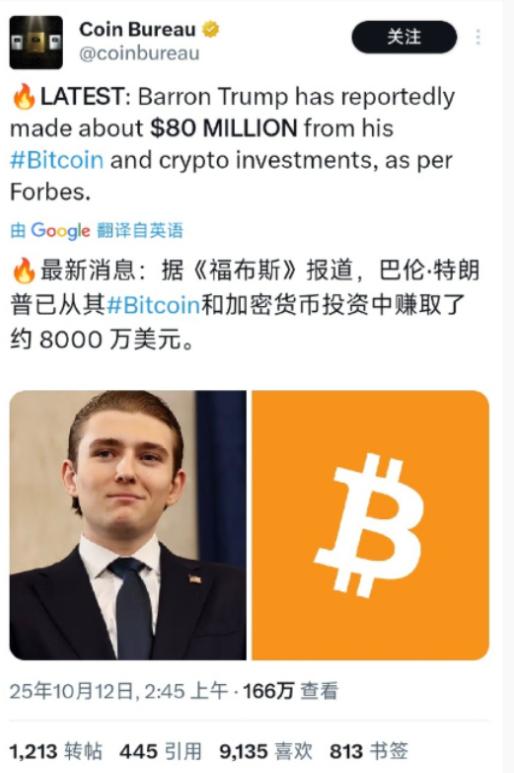This screenshot has width=514, height=773.
Task: Click the fire emoji before 最新消息
Action: click(x=24, y=271)
